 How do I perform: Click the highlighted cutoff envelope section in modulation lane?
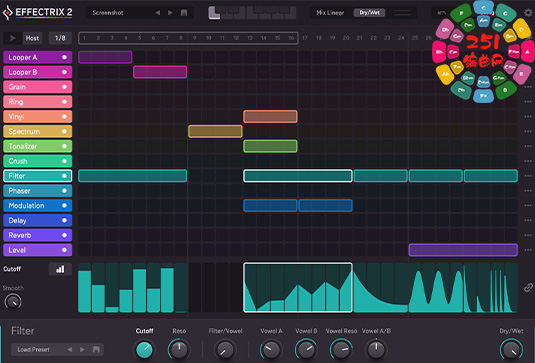pos(298,288)
